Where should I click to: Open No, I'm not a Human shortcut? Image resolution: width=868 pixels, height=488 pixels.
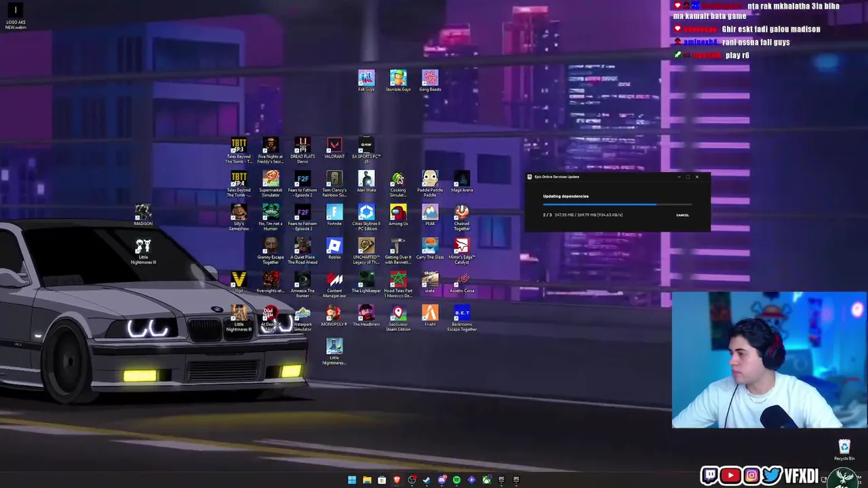tap(271, 218)
